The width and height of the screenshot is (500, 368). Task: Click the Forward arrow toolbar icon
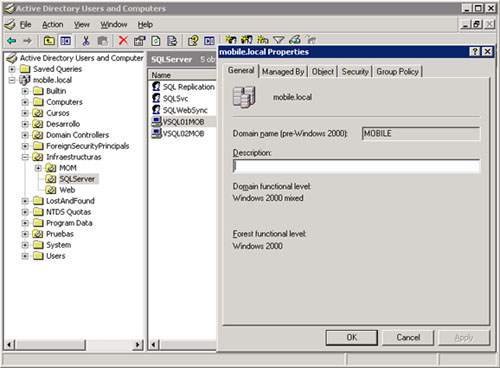coord(27,41)
